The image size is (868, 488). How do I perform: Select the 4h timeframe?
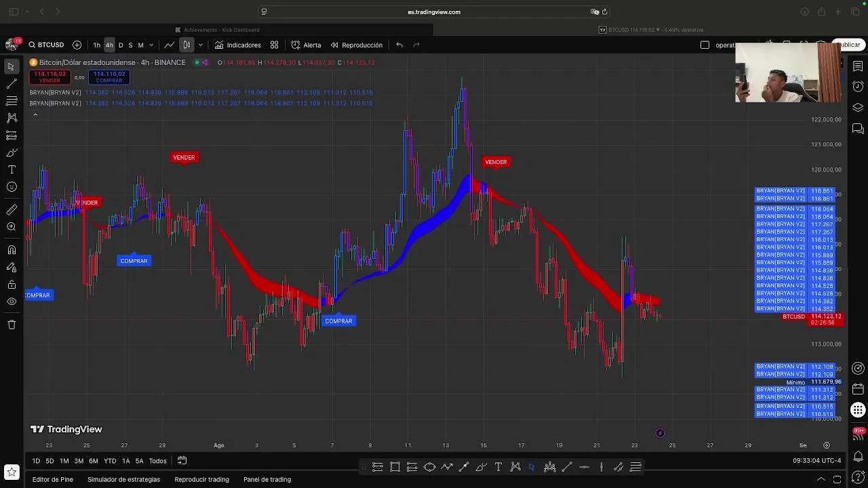click(109, 45)
